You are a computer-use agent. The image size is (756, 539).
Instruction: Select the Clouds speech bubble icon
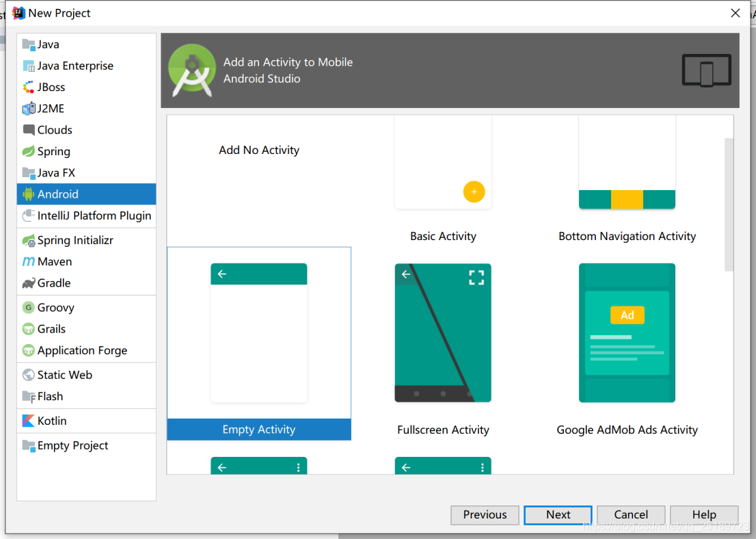coord(29,130)
